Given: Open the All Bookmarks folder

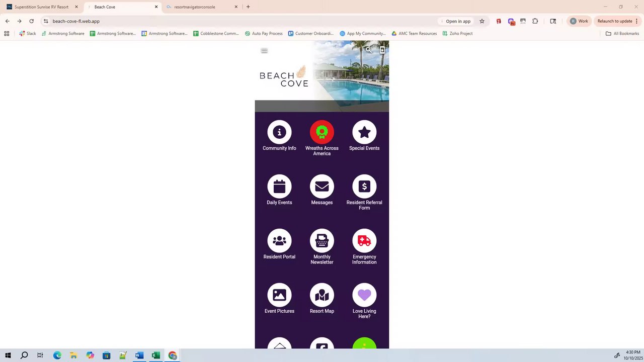Looking at the screenshot, I should click(x=622, y=34).
